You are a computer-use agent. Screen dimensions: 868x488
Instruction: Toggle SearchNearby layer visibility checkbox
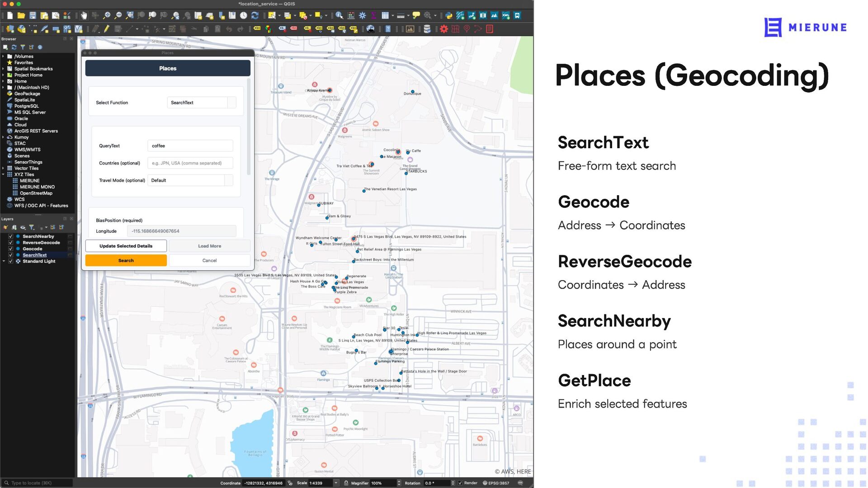coord(10,236)
